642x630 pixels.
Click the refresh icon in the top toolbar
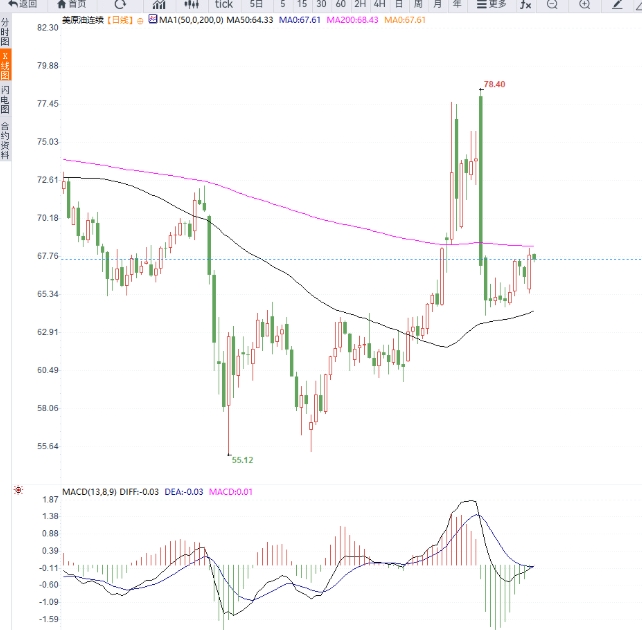121,4
